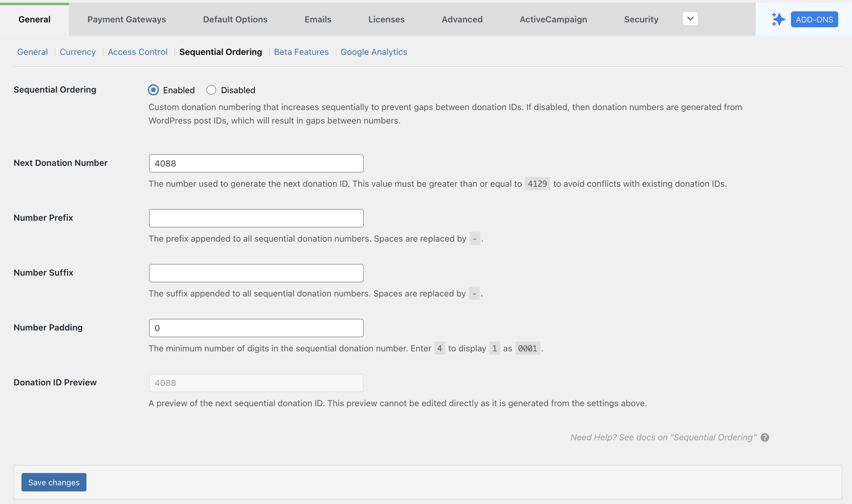Go to the Advanced tab
The image size is (852, 504).
(462, 19)
